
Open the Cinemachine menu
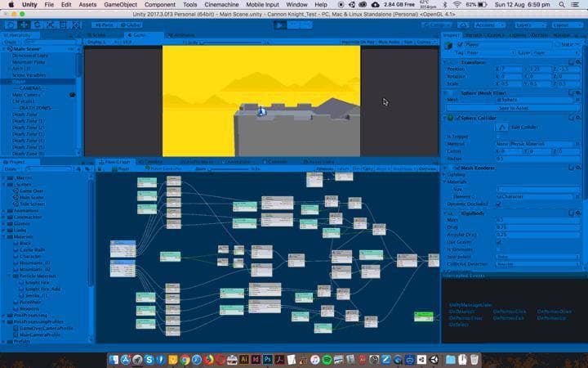(221, 5)
